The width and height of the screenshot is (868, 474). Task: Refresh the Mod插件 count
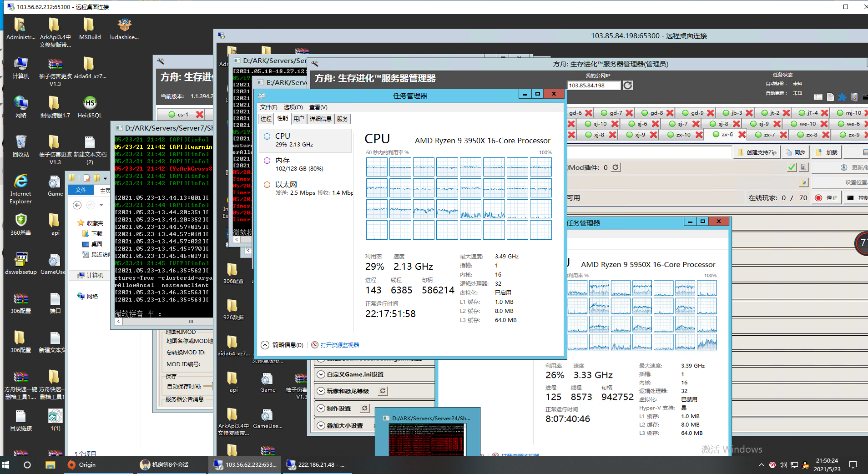[x=616, y=167]
